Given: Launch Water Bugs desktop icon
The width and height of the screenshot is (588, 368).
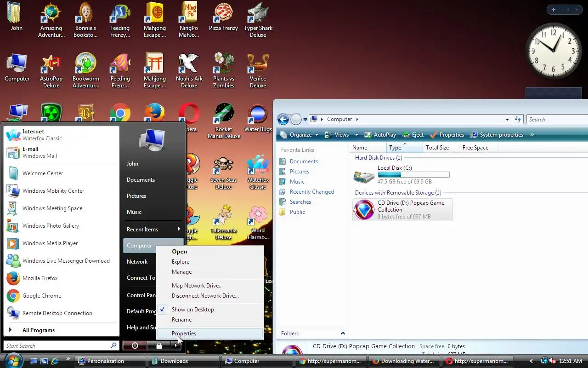Looking at the screenshot, I should pyautogui.click(x=258, y=118).
